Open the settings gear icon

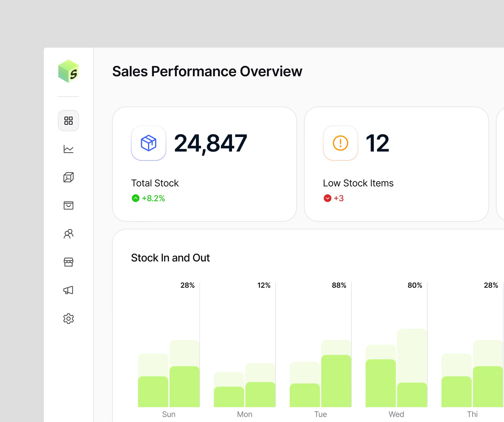[68, 319]
